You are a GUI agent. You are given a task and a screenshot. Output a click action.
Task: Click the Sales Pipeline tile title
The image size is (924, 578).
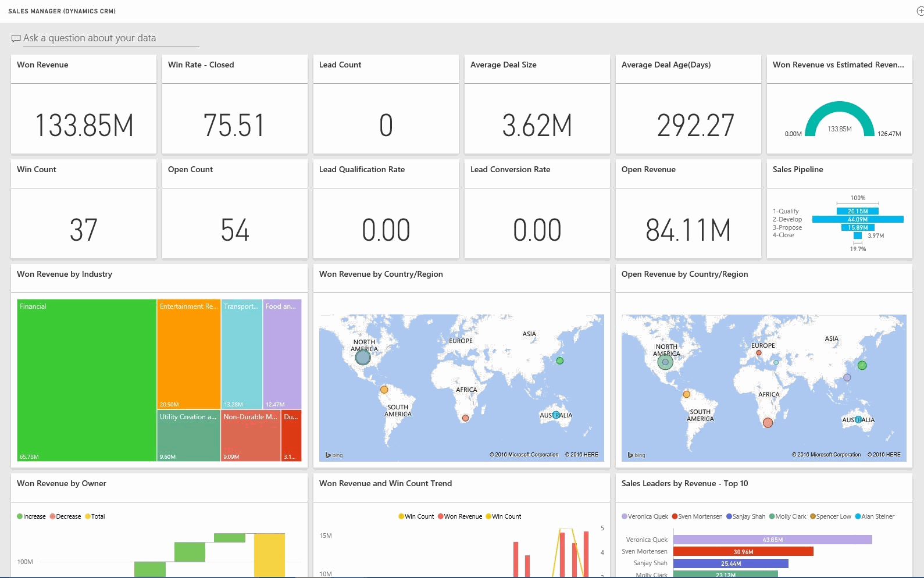pos(798,170)
